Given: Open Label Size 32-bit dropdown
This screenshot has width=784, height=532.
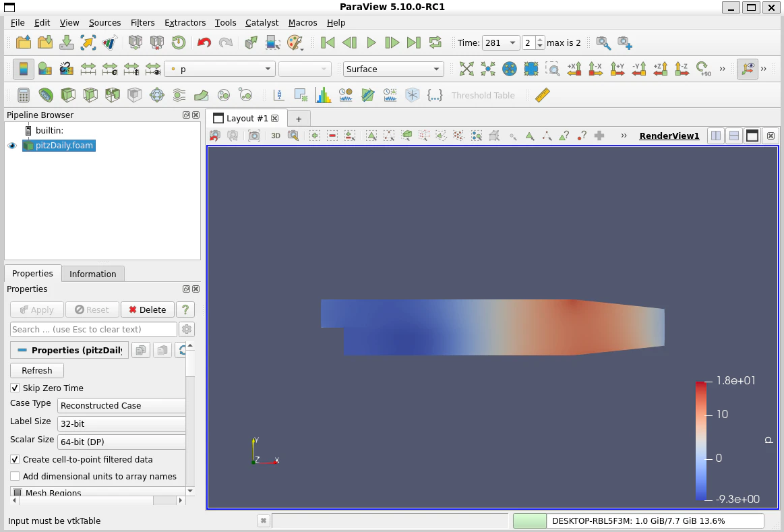Looking at the screenshot, I should (x=121, y=423).
